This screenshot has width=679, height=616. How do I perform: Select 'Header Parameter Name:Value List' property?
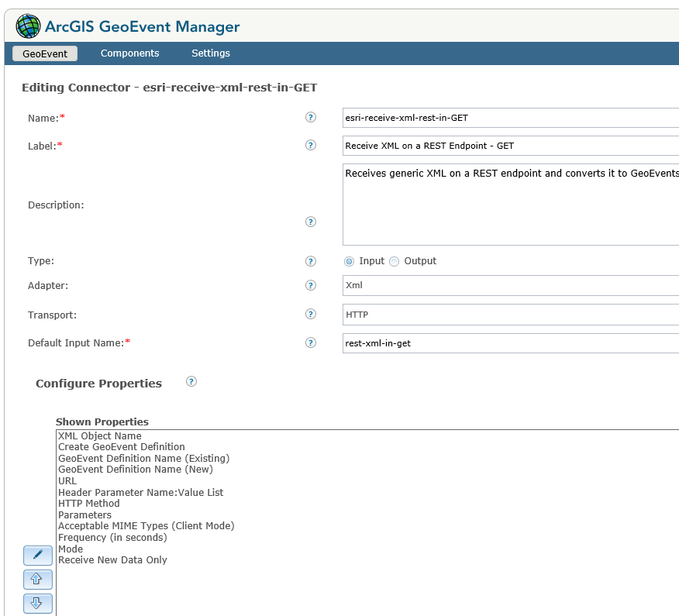141,492
